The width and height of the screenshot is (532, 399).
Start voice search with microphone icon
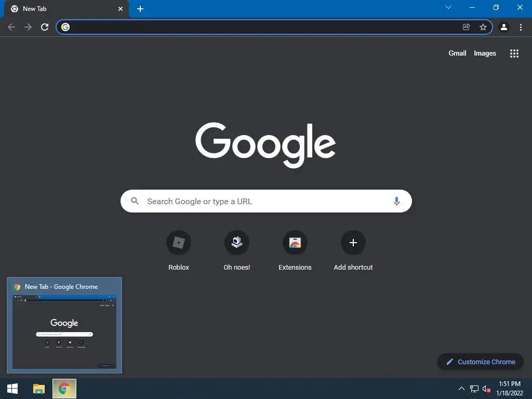coord(396,201)
